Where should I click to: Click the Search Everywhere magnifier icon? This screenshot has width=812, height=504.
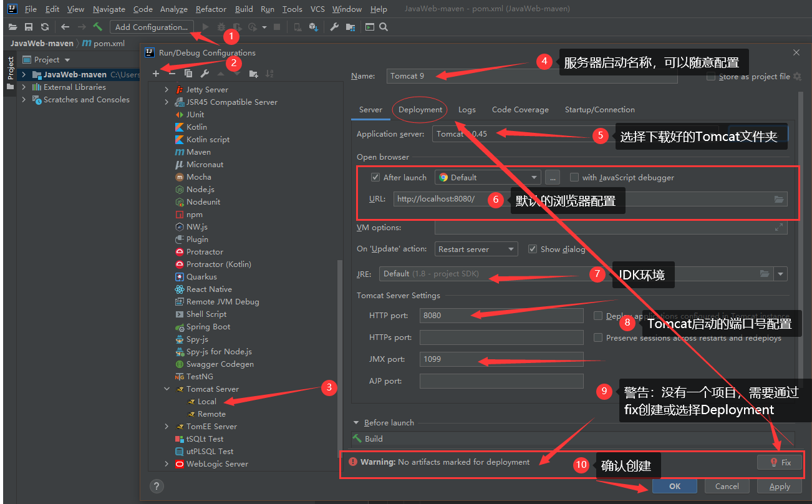[384, 27]
